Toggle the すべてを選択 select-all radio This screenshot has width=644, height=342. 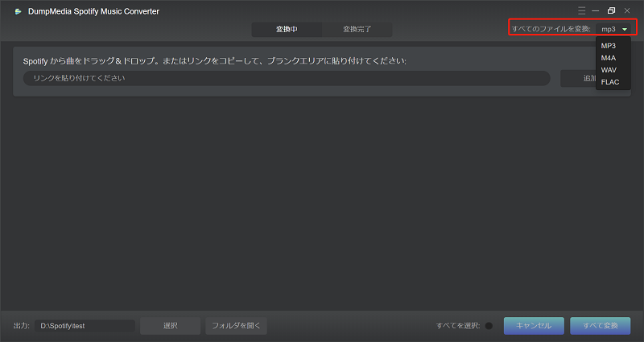(x=489, y=326)
